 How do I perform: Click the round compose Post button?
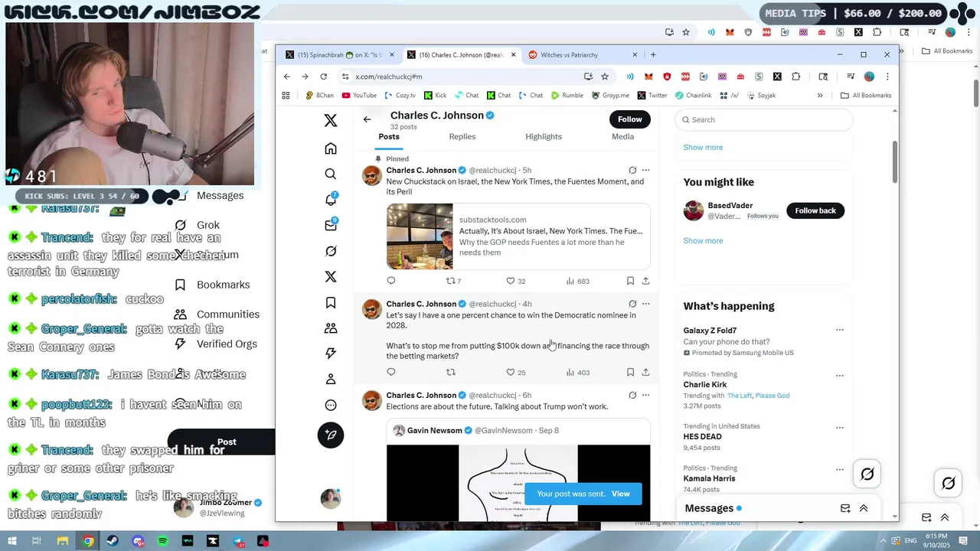click(331, 435)
